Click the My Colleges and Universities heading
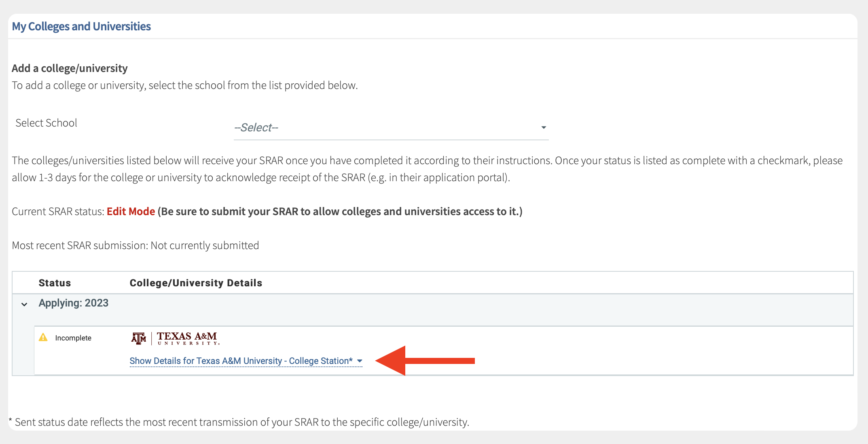The height and width of the screenshot is (444, 868). click(x=81, y=26)
